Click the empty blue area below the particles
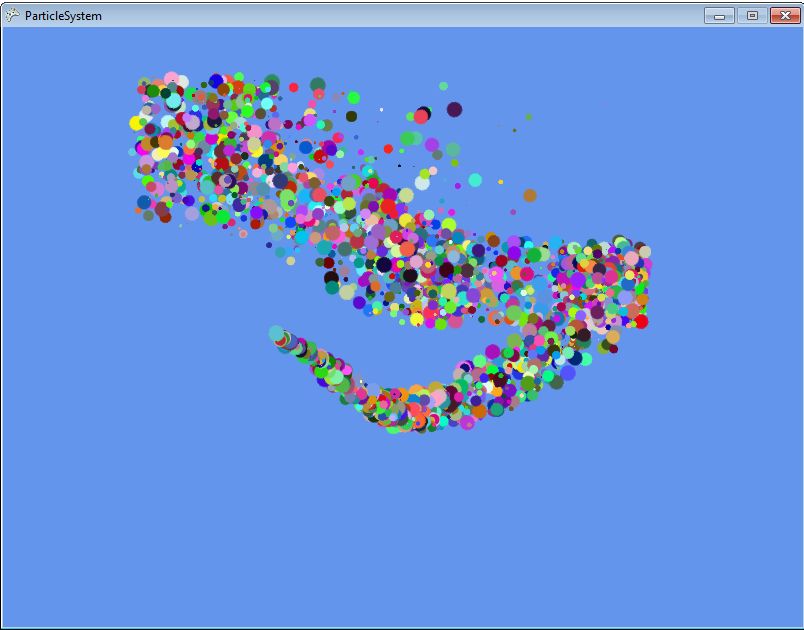This screenshot has height=630, width=804. [400, 530]
